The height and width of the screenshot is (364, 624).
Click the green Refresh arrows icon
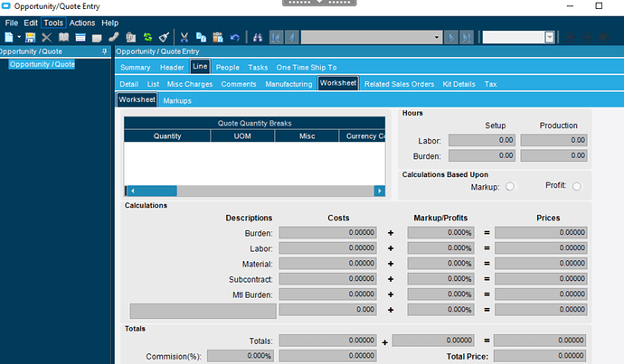click(x=147, y=37)
